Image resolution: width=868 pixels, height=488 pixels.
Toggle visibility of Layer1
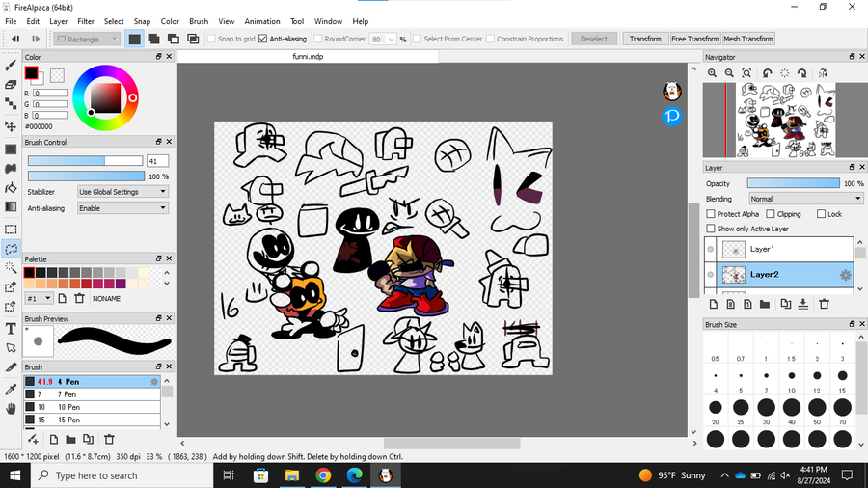pyautogui.click(x=710, y=250)
